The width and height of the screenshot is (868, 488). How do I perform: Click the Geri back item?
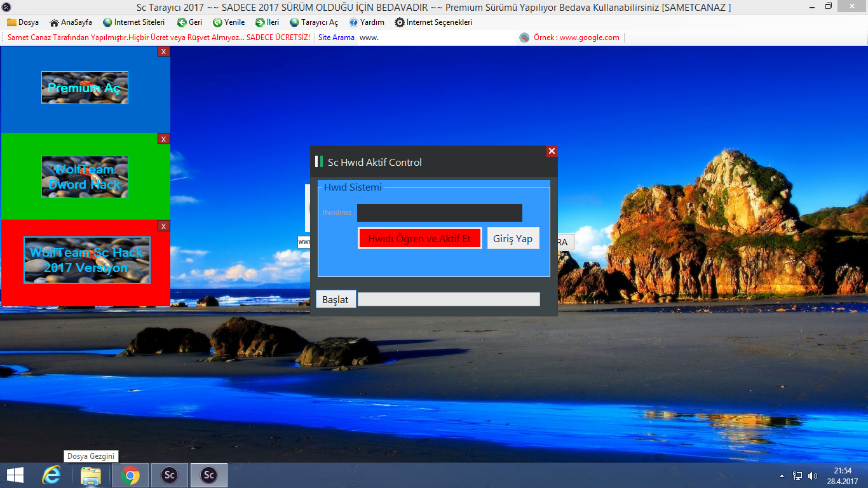[189, 22]
